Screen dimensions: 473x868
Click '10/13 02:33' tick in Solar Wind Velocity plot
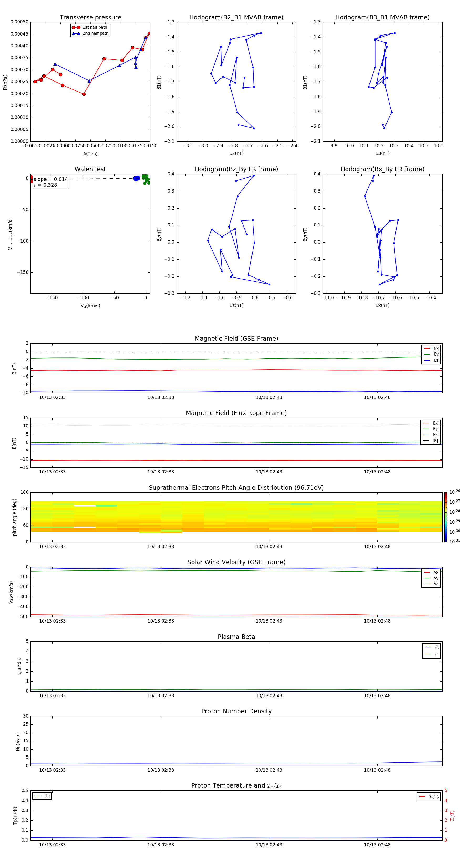[53, 621]
